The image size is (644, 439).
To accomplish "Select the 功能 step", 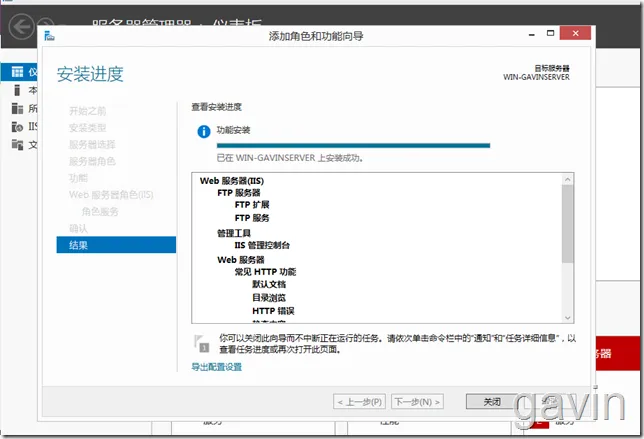I will 78,178.
